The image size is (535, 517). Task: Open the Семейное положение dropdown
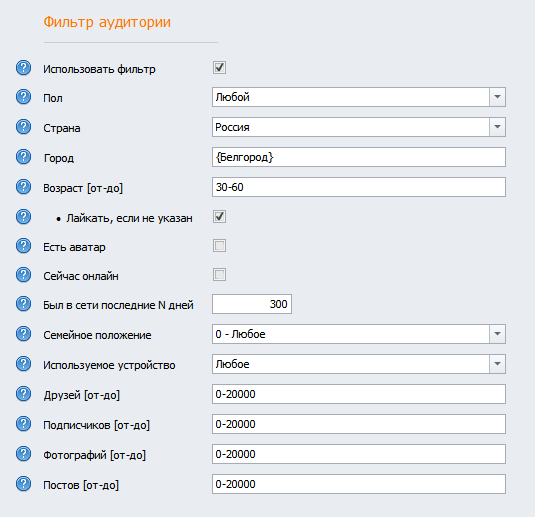point(359,334)
